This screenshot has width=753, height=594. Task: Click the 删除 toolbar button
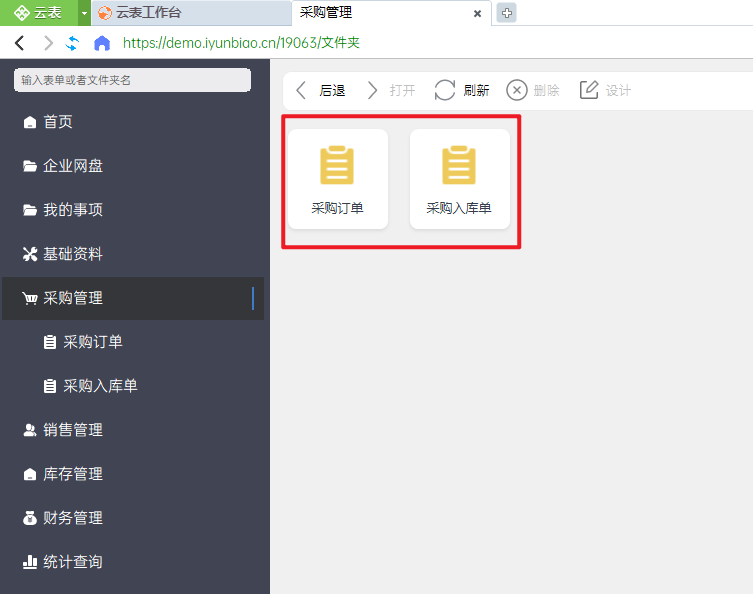pos(533,90)
